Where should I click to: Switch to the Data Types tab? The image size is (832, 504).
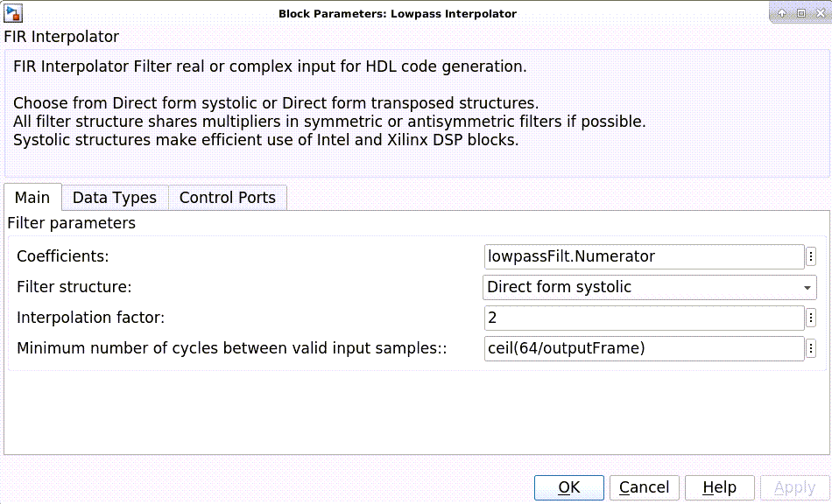pos(115,198)
